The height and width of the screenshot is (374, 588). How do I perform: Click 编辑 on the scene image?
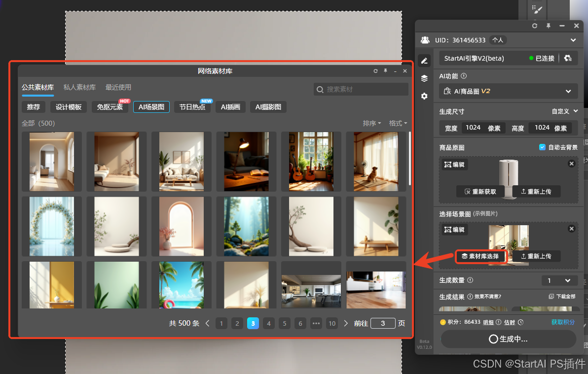click(454, 230)
